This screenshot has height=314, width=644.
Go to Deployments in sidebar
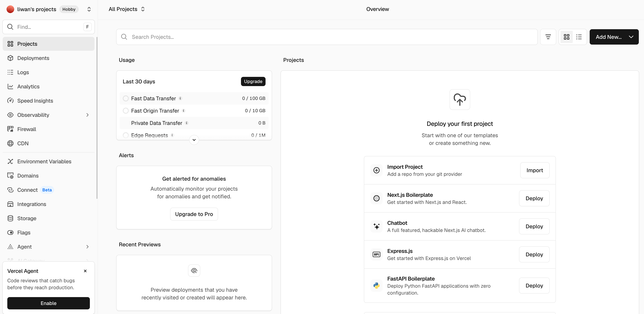[49, 58]
